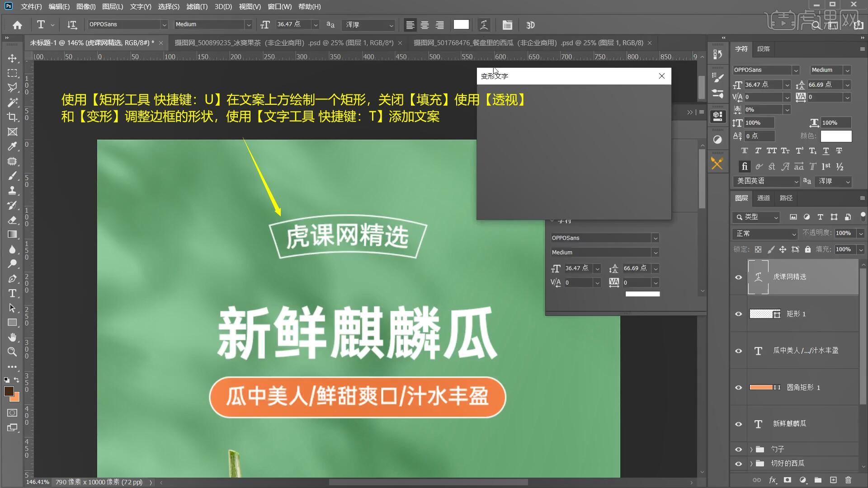Select the Zoom tool
This screenshot has height=488, width=868.
coord(12,352)
